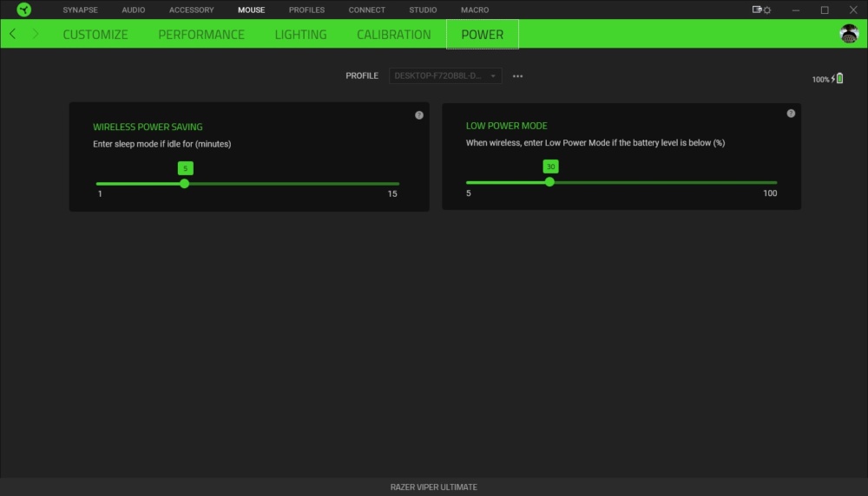
Task: Click the Wireless Power Saving heading
Action: click(148, 127)
